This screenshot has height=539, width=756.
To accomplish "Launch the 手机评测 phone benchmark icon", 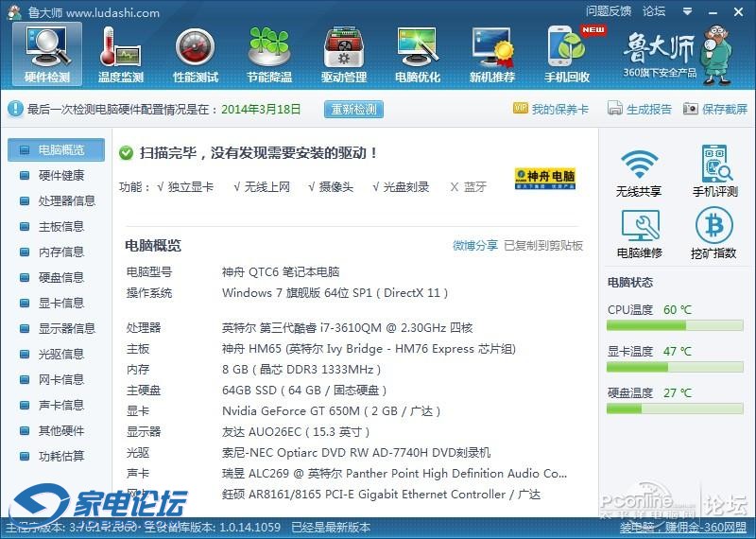I will point(714,172).
